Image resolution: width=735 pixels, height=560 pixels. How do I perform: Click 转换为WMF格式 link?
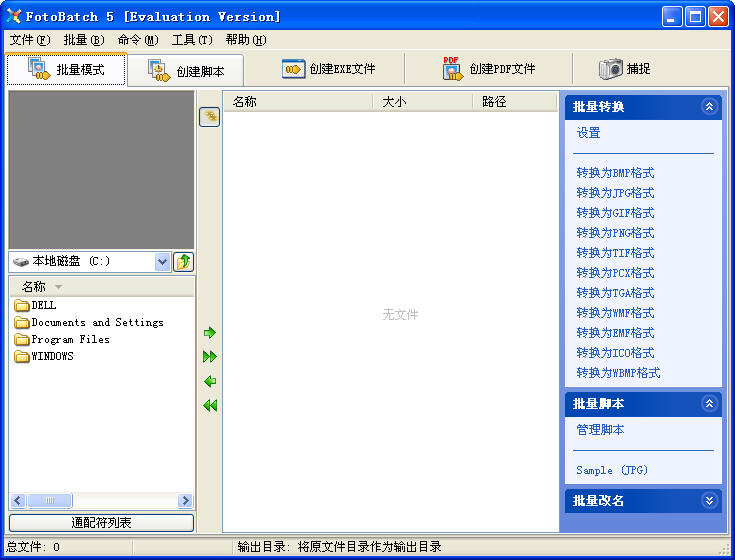[615, 313]
